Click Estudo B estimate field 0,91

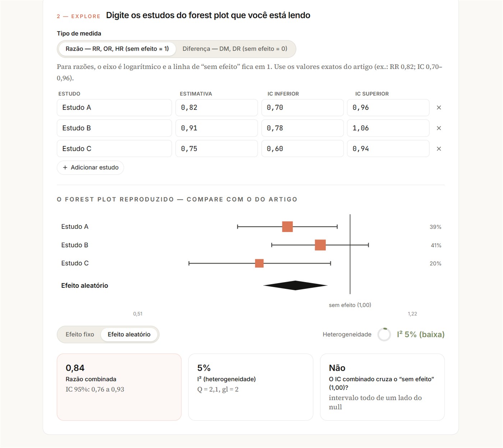point(217,128)
